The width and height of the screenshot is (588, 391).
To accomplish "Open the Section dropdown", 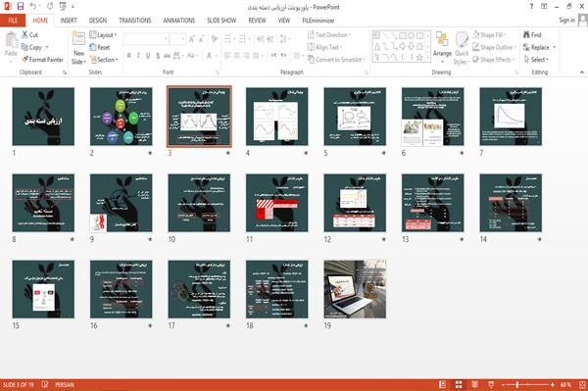I will pyautogui.click(x=104, y=60).
